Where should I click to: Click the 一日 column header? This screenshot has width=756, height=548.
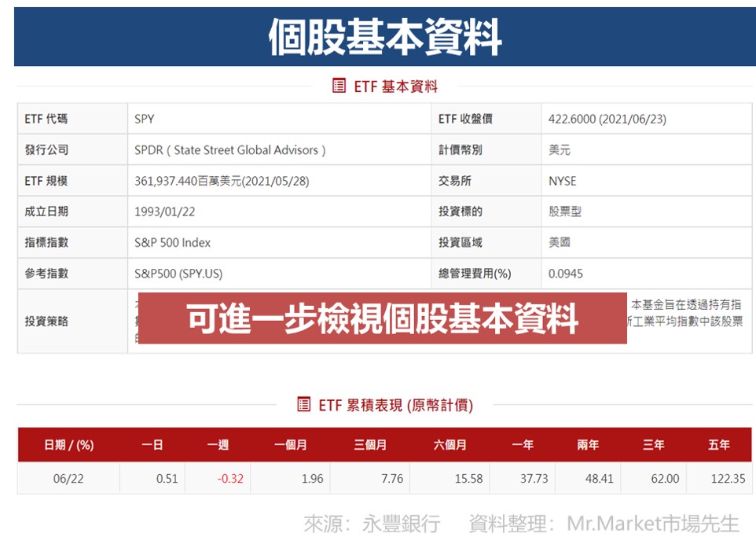[x=152, y=445]
